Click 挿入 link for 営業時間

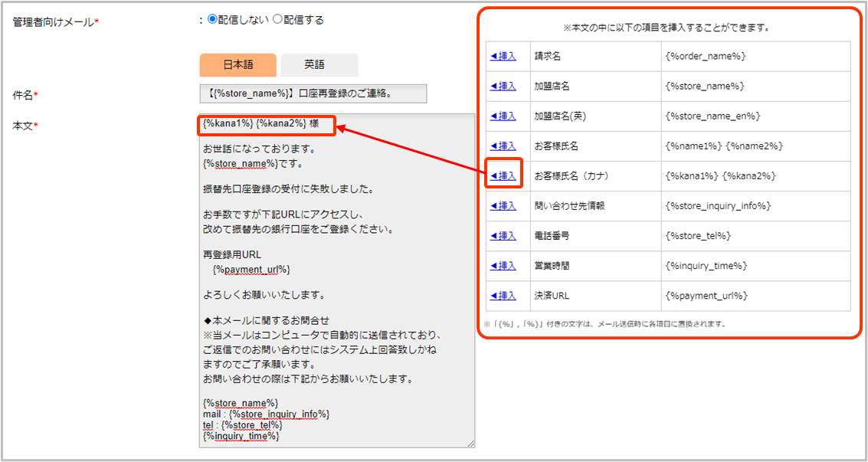pyautogui.click(x=503, y=266)
